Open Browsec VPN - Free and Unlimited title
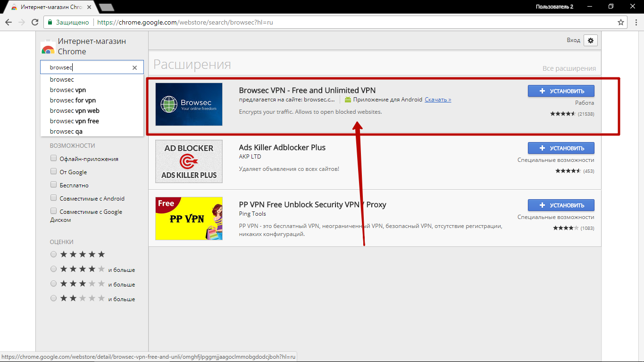The image size is (644, 362). point(307,90)
